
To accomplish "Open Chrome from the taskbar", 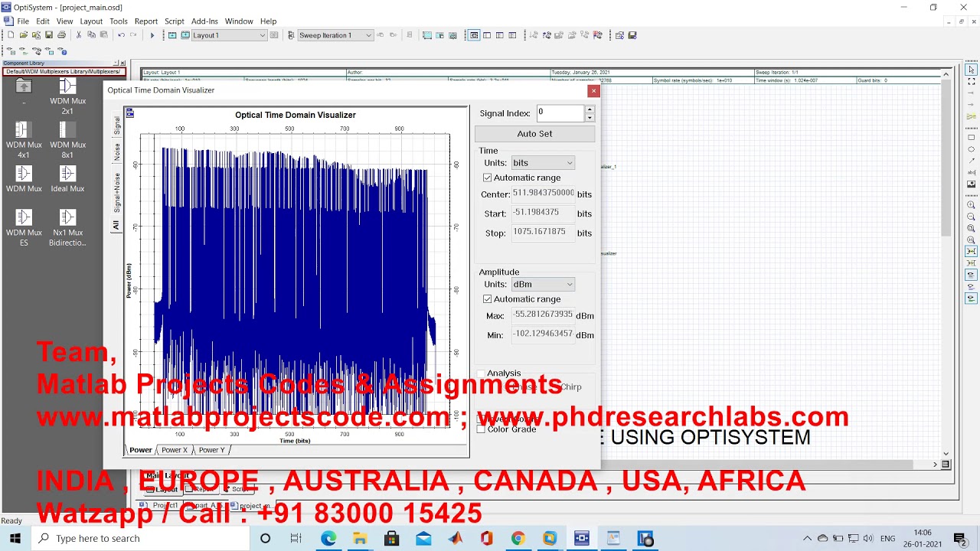I will (x=518, y=538).
